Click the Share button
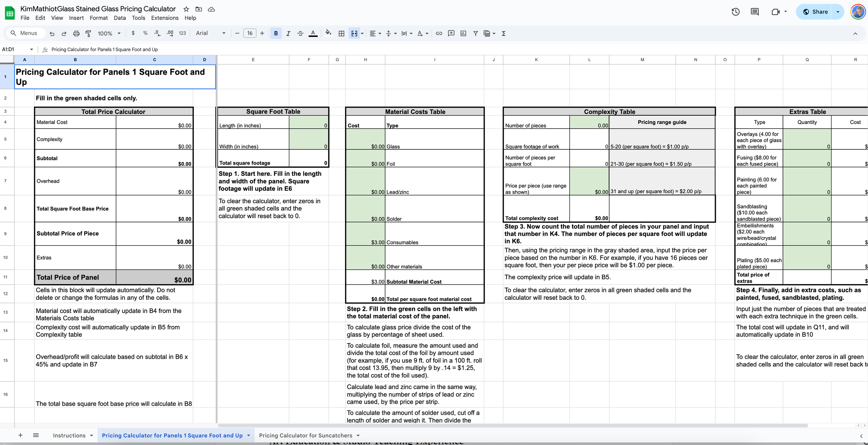868x445 pixels. [x=815, y=12]
